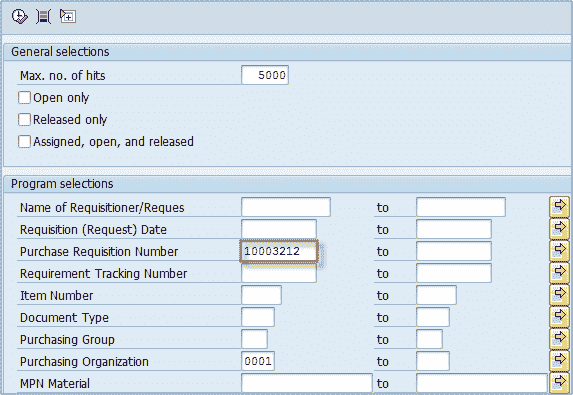The image size is (573, 395).
Task: Click the Purchasing Organization to field
Action: [433, 361]
